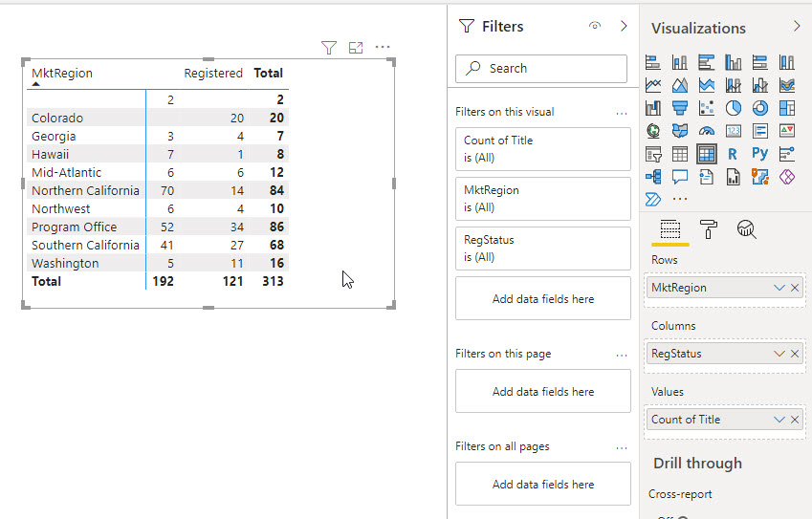The width and height of the screenshot is (812, 519).
Task: Select the Clustered bar chart visualization
Action: click(707, 63)
